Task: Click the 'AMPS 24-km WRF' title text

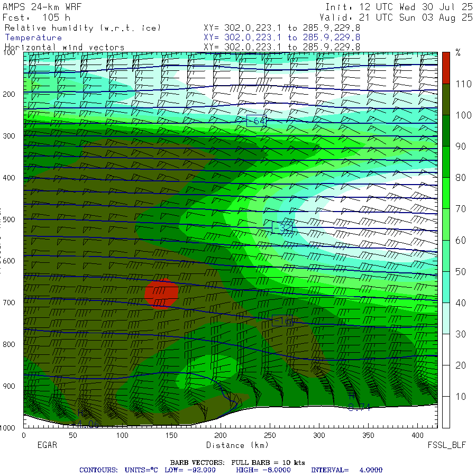Action: [x=42, y=7]
